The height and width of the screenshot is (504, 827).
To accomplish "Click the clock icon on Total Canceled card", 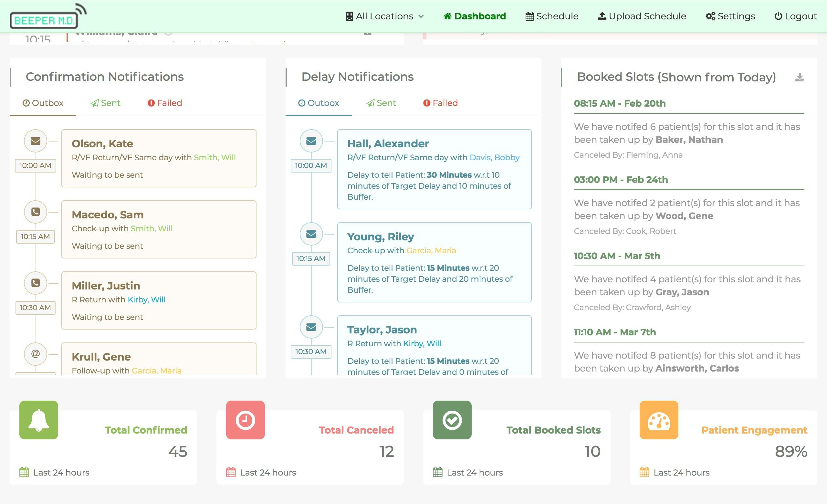I will point(245,420).
